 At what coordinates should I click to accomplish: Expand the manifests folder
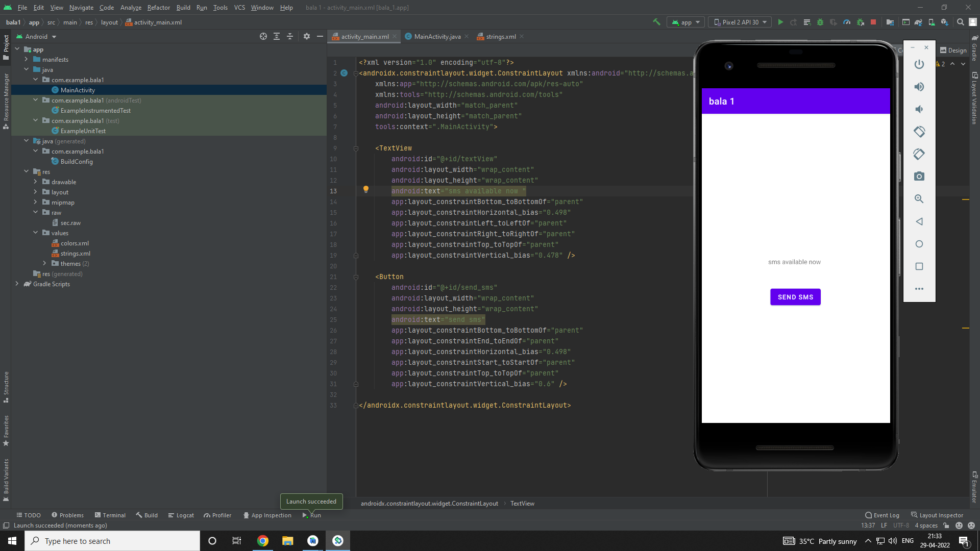(x=26, y=60)
